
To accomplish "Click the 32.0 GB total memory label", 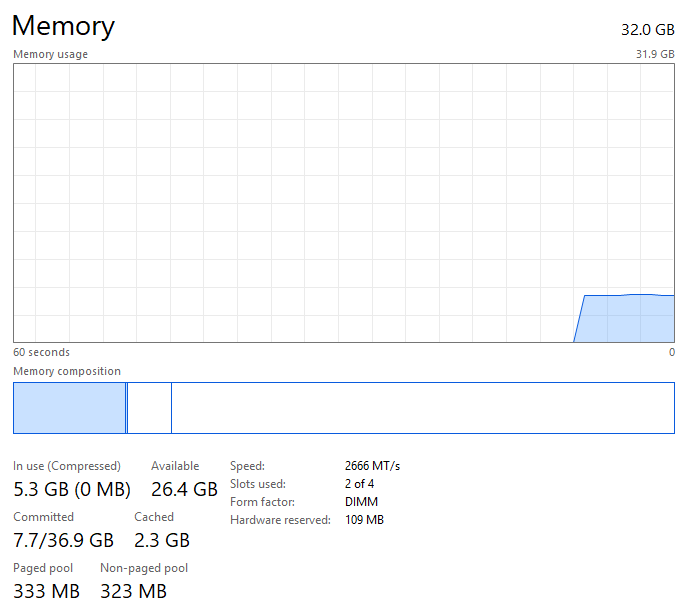I will (x=647, y=29).
